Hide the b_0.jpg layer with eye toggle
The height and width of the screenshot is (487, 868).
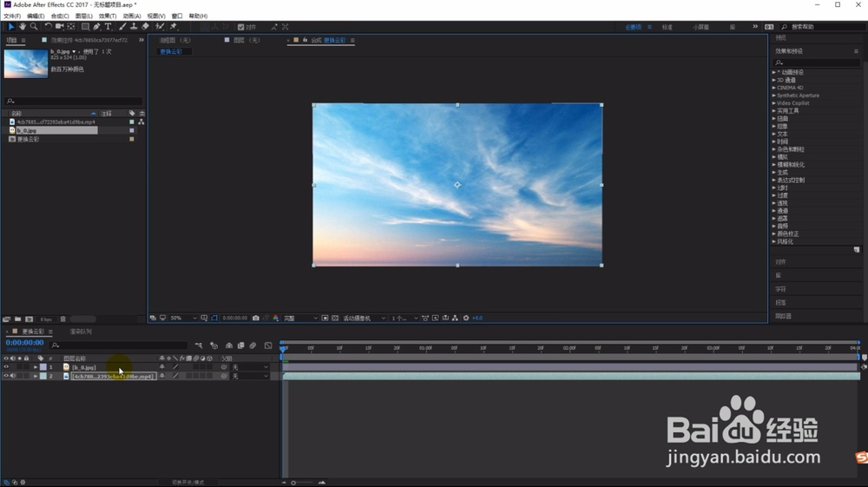coord(6,367)
